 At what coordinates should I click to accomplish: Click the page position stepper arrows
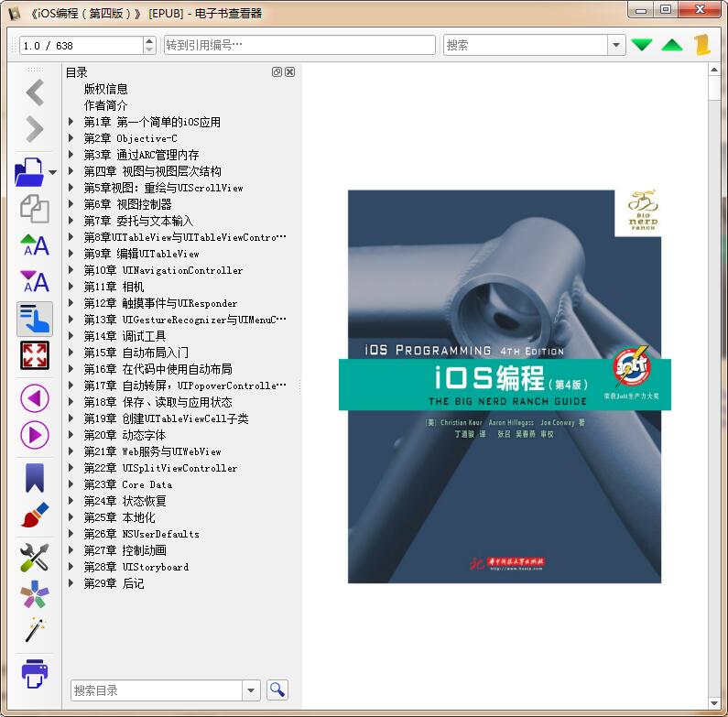point(149,45)
